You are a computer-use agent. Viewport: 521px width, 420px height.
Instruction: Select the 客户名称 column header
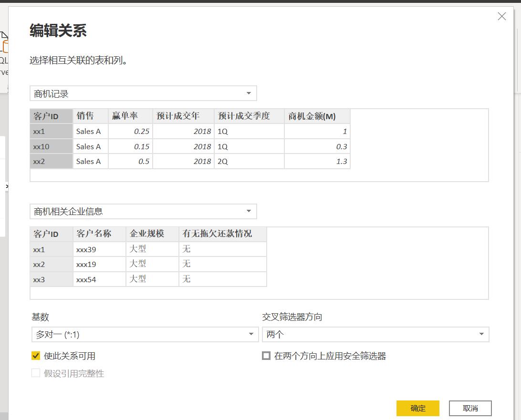point(99,234)
